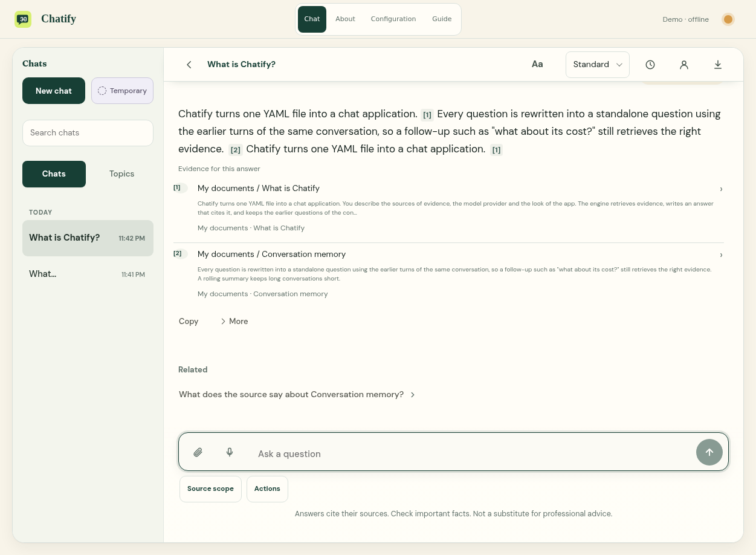Click My documents · What is Chatify source line

coord(251,228)
